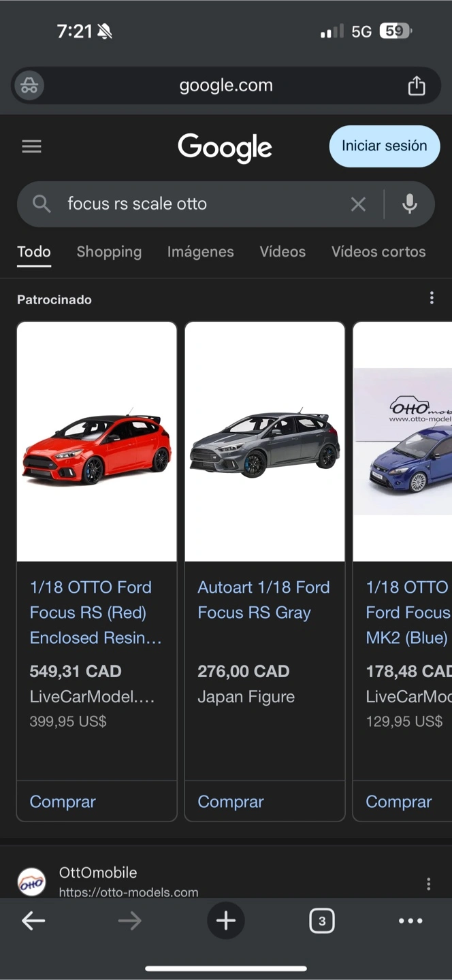Open the browser three-dot overflow menu
This screenshot has width=452, height=980.
tap(410, 921)
